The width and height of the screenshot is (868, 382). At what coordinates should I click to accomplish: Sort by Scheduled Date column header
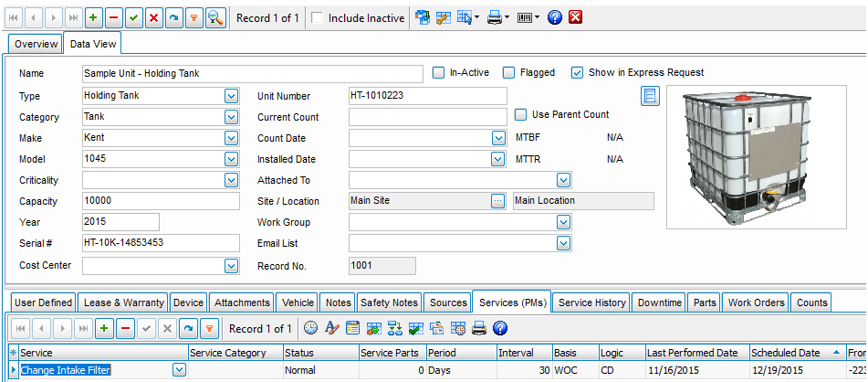797,353
